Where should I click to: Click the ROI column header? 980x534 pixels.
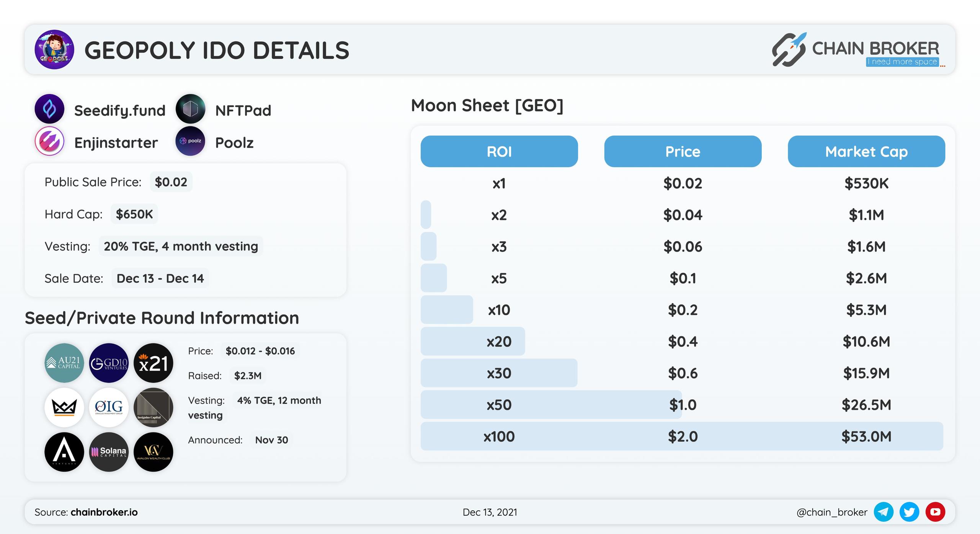tap(499, 151)
